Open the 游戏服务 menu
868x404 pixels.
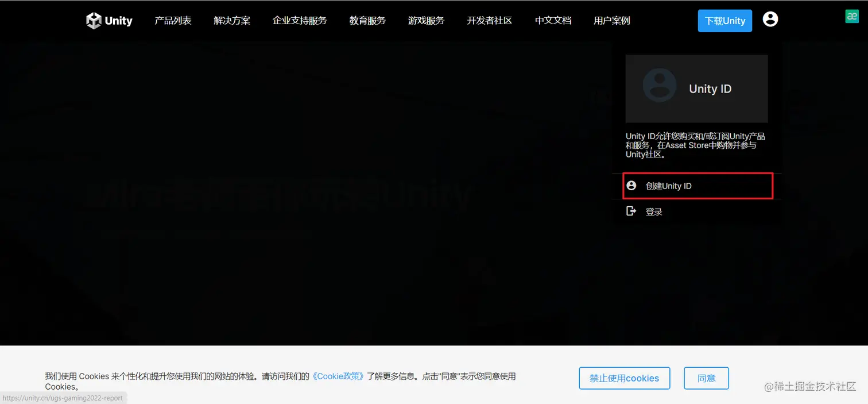[x=426, y=21]
